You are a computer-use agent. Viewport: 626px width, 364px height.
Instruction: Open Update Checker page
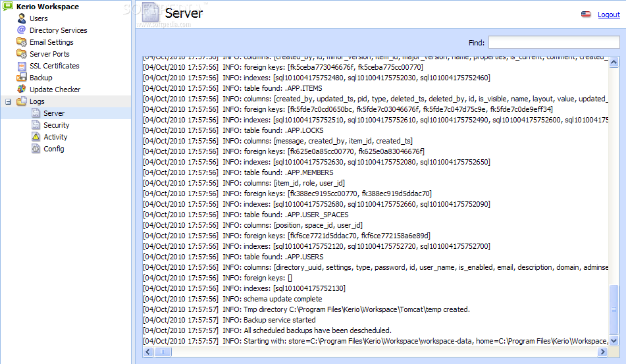point(55,90)
